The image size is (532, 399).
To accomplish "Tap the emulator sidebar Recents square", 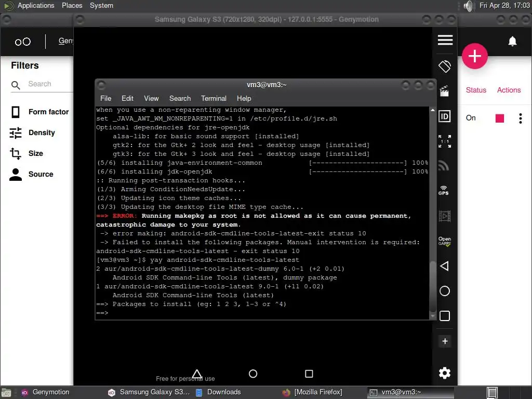I will [445, 316].
